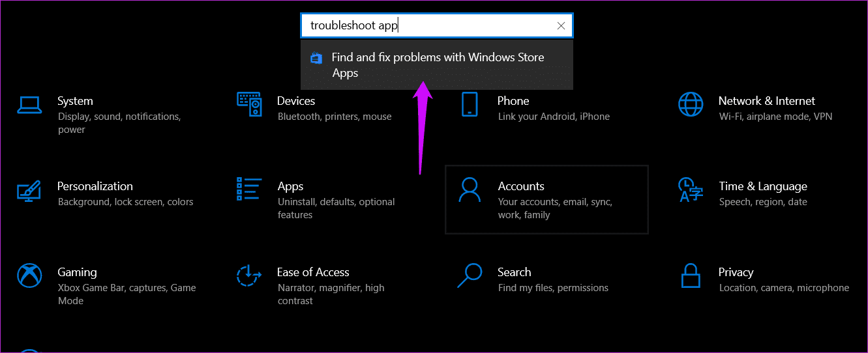The height and width of the screenshot is (353, 868).
Task: Select Find and fix problems with Windows Store Apps
Action: 437,65
